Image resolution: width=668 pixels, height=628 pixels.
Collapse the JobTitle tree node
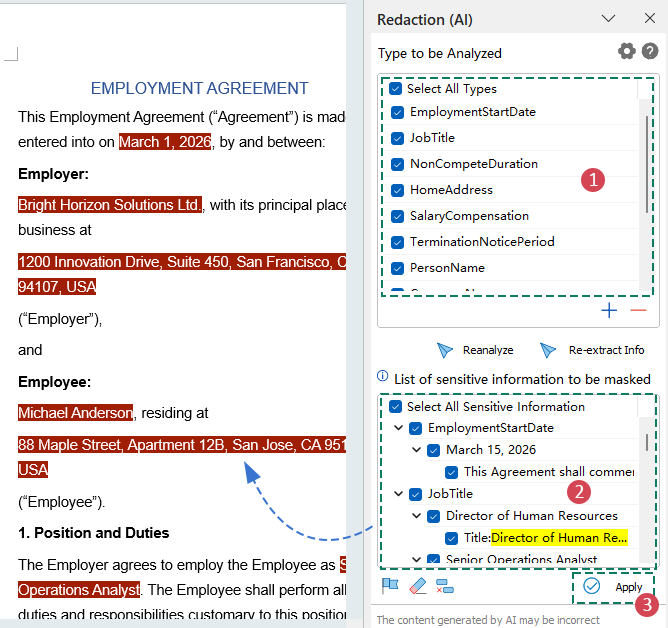coord(399,494)
